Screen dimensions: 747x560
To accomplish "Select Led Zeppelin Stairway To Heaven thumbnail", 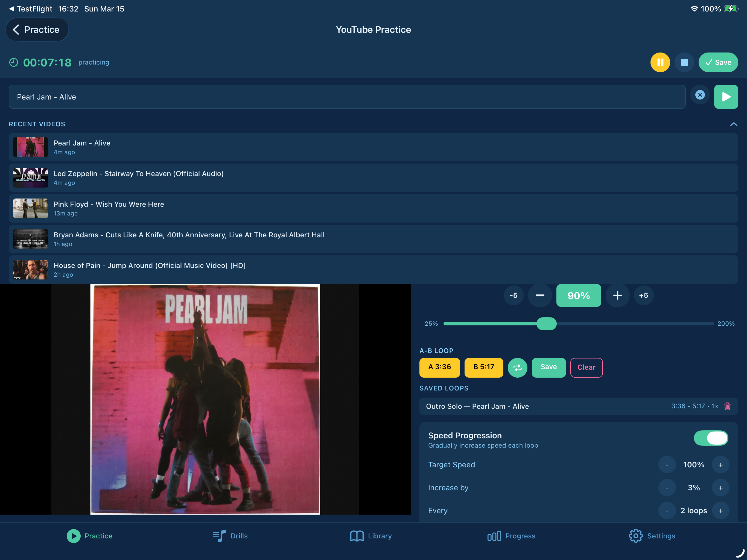I will click(x=30, y=178).
